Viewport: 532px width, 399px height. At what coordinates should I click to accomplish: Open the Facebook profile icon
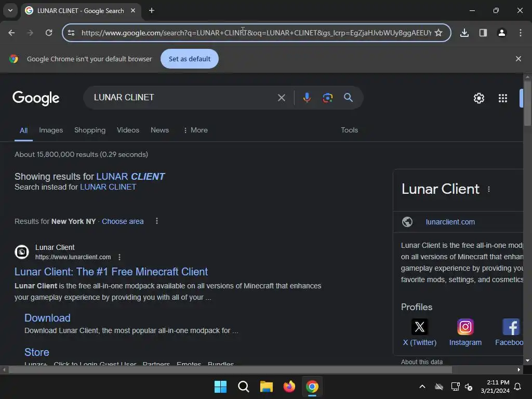point(511,327)
